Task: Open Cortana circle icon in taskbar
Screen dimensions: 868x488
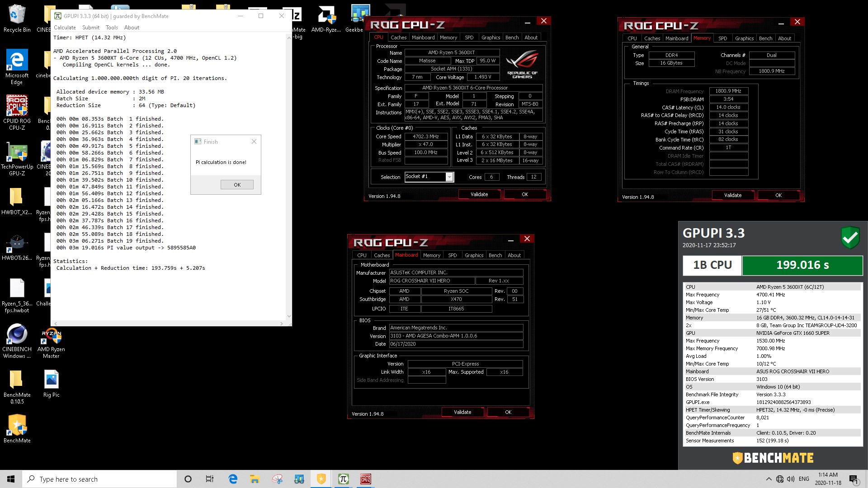Action: pyautogui.click(x=188, y=479)
